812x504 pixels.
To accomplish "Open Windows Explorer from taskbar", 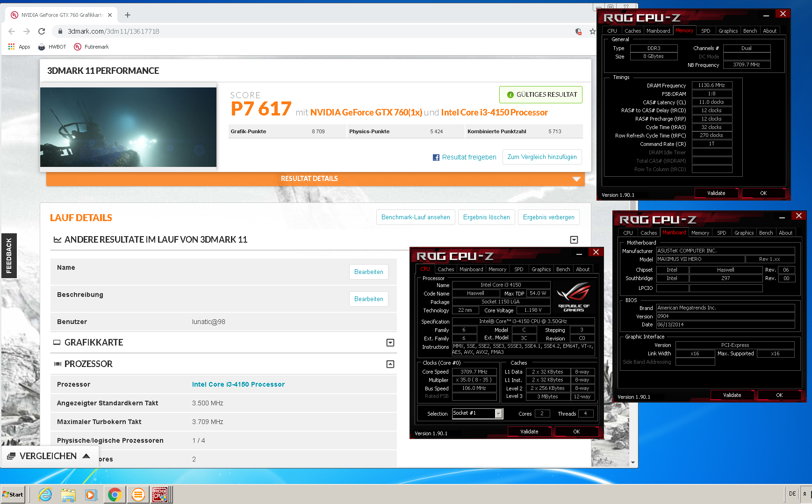I will 68,494.
